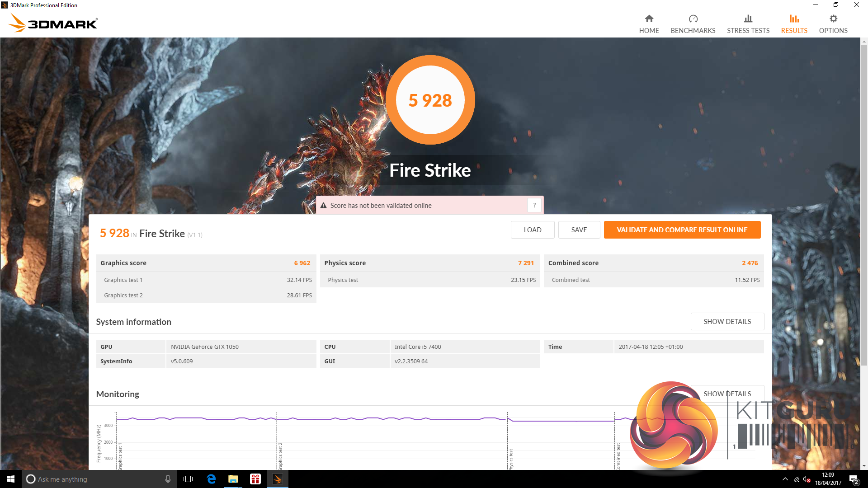Click the Task View icon
Screen dimensions: 868x488
click(188, 479)
